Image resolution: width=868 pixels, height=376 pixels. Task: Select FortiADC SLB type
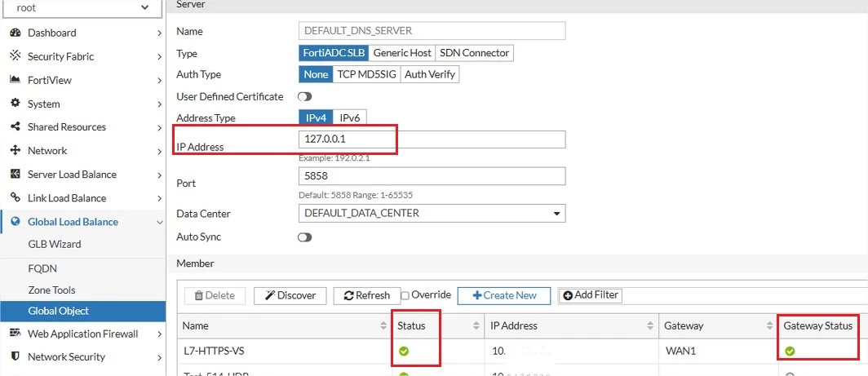pyautogui.click(x=334, y=53)
